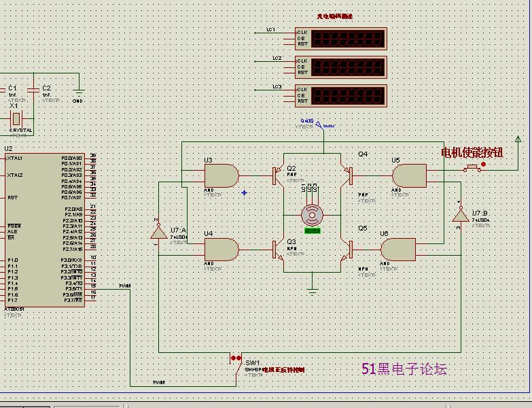
Task: Select the C2 capacitor symbol
Action: [x=33, y=90]
